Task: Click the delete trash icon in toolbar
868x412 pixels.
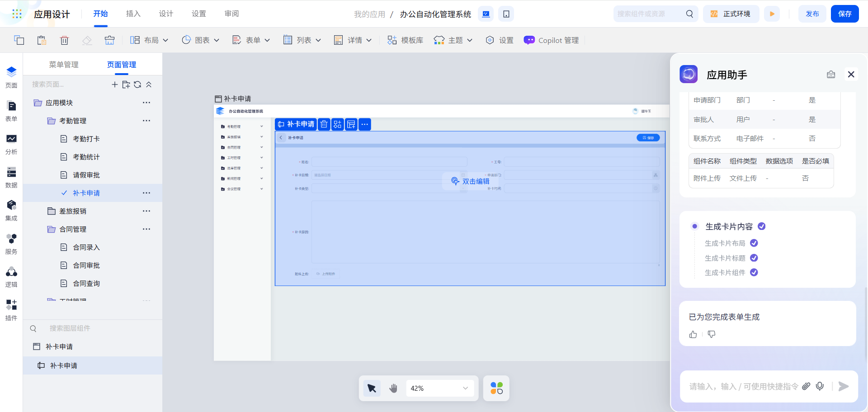Action: pos(64,40)
